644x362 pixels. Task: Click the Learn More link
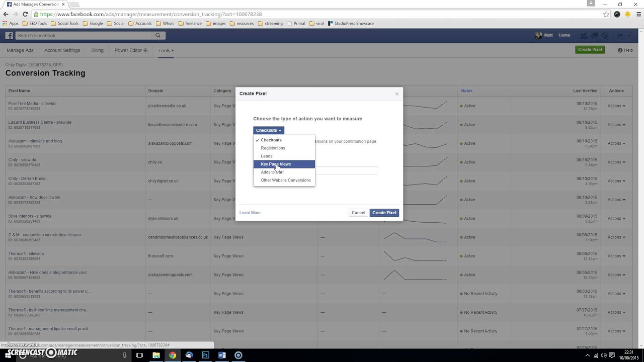(250, 213)
